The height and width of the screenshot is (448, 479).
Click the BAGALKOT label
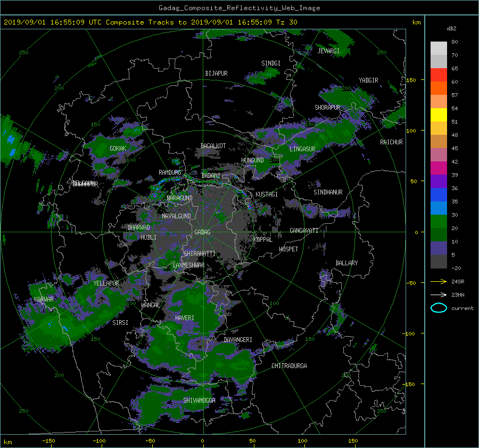213,146
